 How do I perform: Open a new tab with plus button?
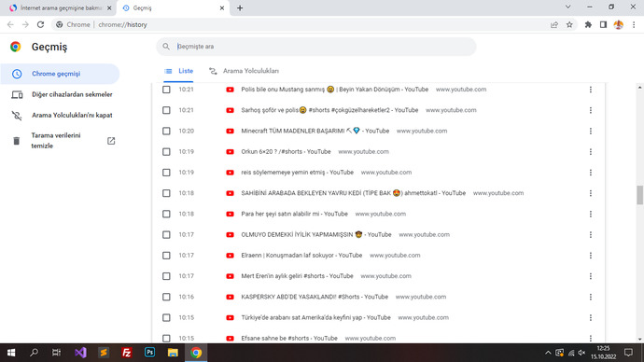[240, 7]
